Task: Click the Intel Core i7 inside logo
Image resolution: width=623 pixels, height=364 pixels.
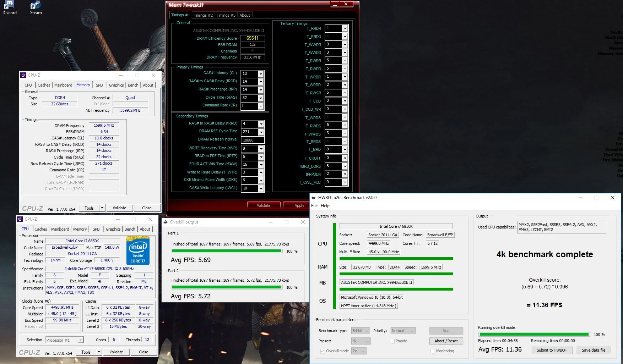Action: (138, 250)
